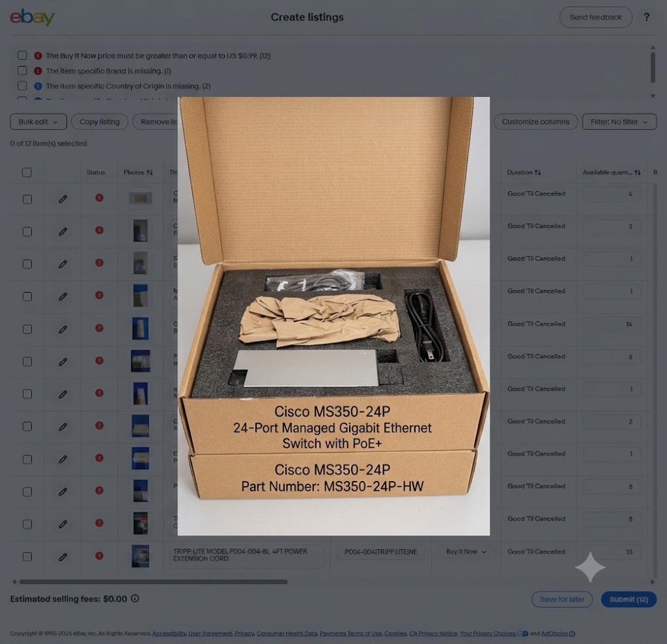Open the Buy It Now format dropdown in the TRIPP-LITE row
This screenshot has width=667, height=644.
(x=466, y=551)
